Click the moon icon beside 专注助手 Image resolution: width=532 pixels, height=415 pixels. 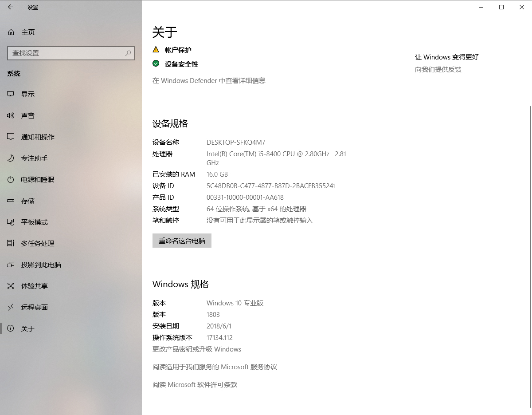tap(11, 158)
